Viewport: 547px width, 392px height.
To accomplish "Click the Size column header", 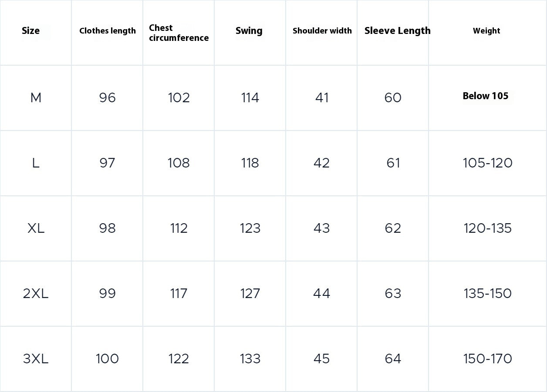I will (31, 31).
